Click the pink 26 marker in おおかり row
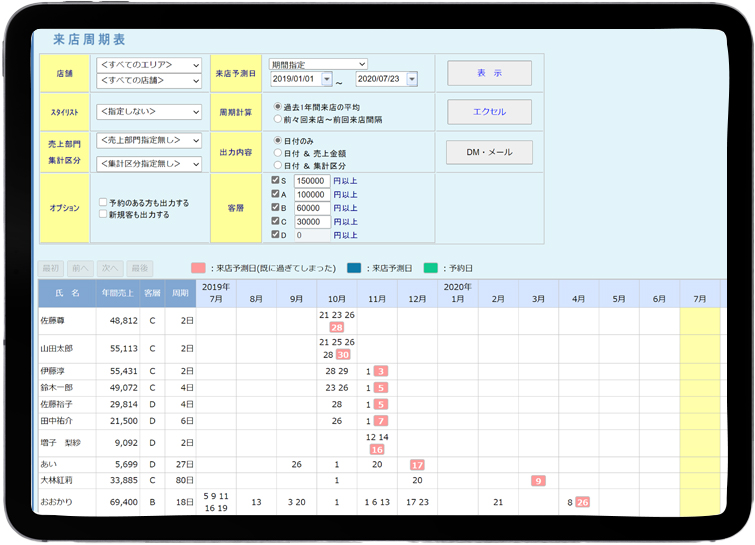Viewport: 755px width, 545px height. (x=582, y=502)
